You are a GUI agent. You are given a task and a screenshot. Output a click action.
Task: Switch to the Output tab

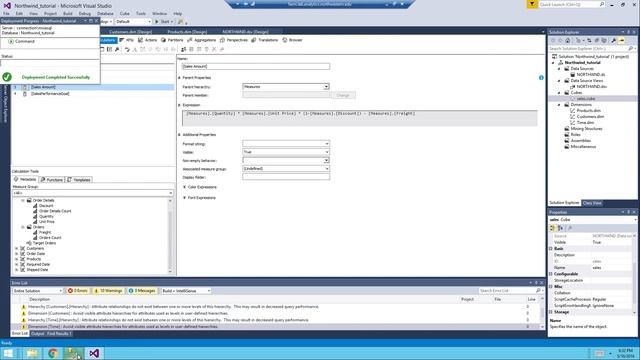coord(38,333)
